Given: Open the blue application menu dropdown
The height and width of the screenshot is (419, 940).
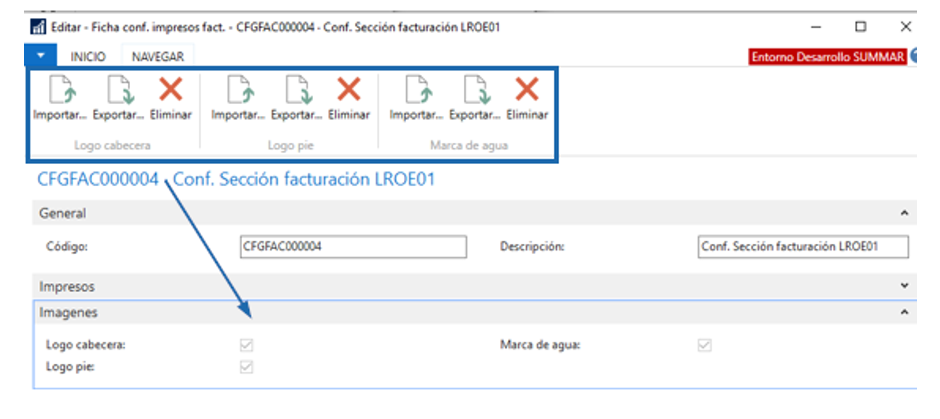Looking at the screenshot, I should click(x=39, y=57).
